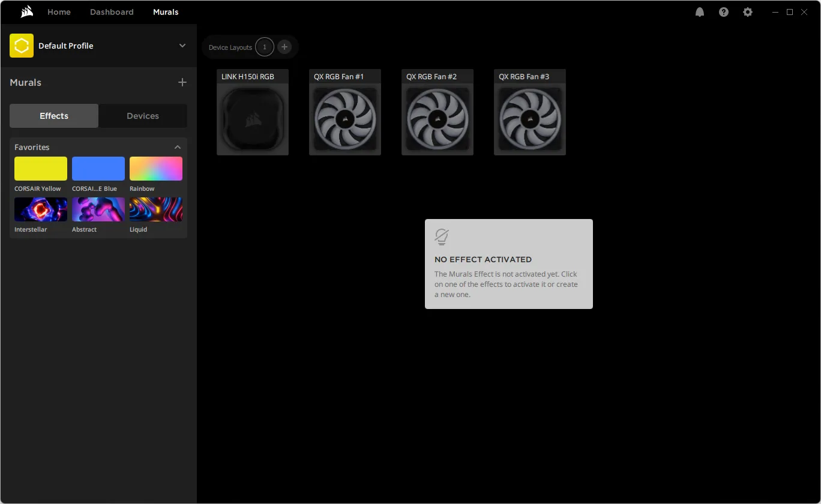The height and width of the screenshot is (504, 821).
Task: Select the Interstellar effect thumbnail
Action: tap(41, 209)
